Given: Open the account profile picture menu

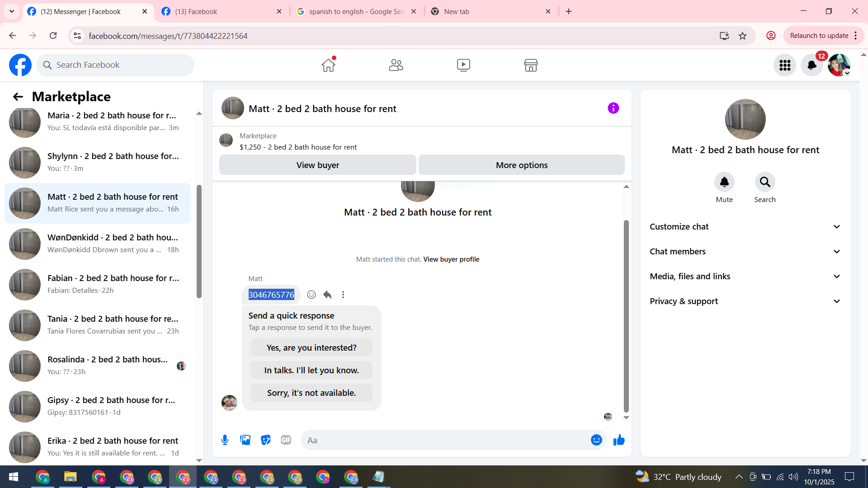Looking at the screenshot, I should [x=839, y=65].
